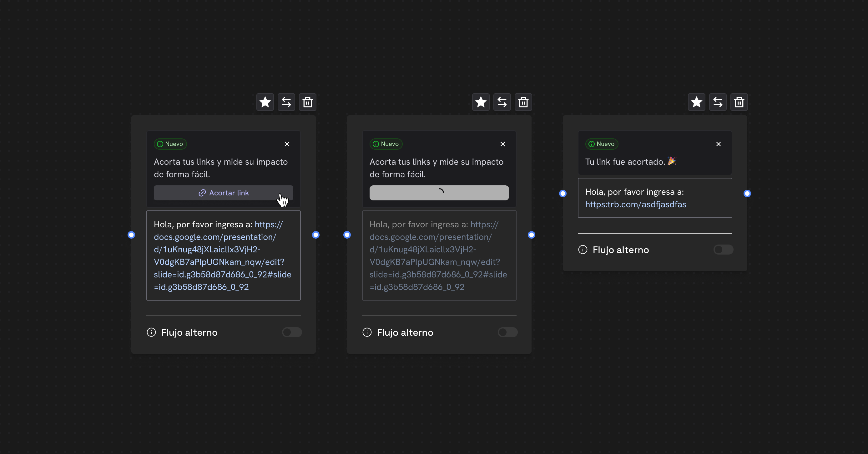Click the info icon next to Flujo alterno
868x454 pixels.
point(151,333)
